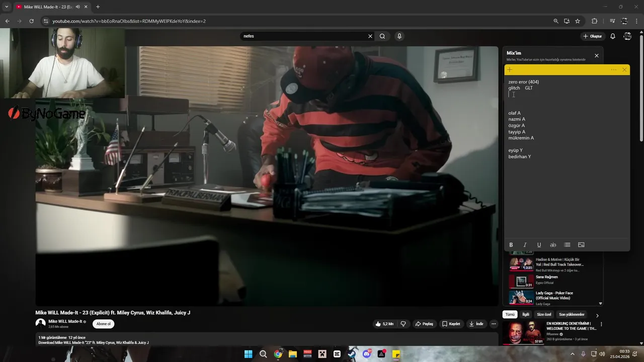644x362 pixels.
Task: Click the Kaydet save button
Action: coord(451,324)
